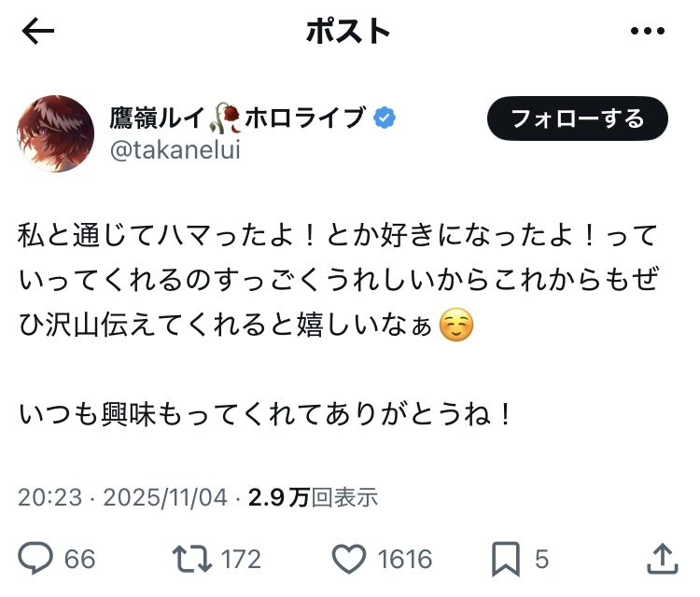Tap the 172 reposts count
700x597 pixels.
click(241, 559)
